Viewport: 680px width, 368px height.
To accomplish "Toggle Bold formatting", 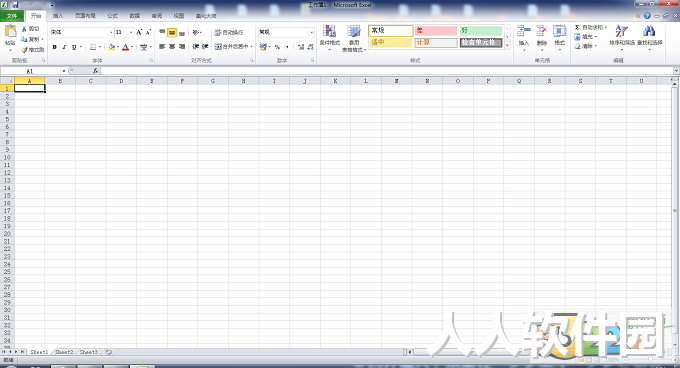I will pos(55,47).
